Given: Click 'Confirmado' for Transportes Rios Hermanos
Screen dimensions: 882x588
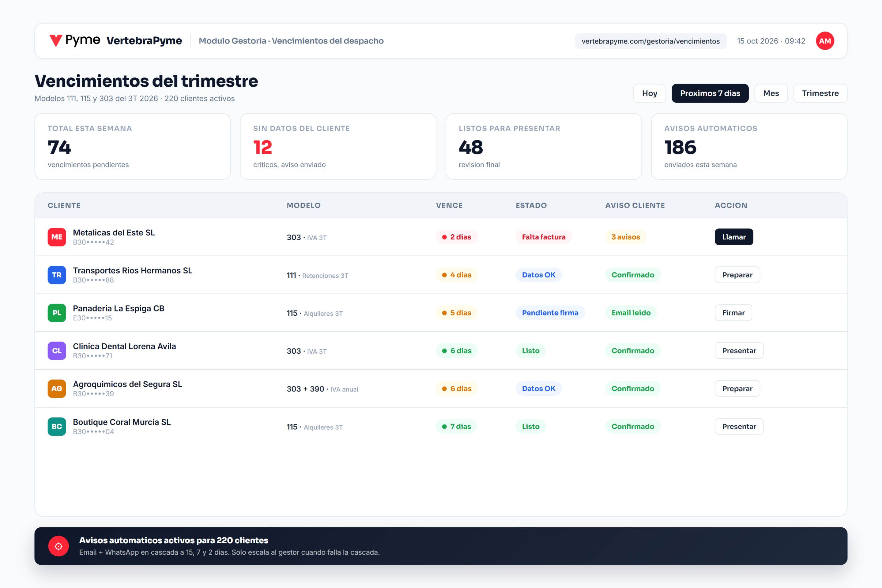Looking at the screenshot, I should coord(633,275).
